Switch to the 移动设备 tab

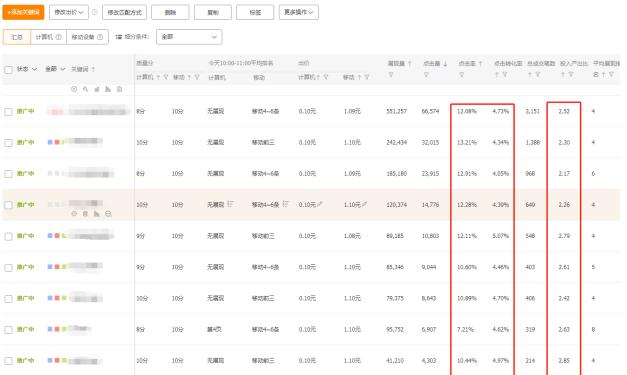click(x=87, y=37)
